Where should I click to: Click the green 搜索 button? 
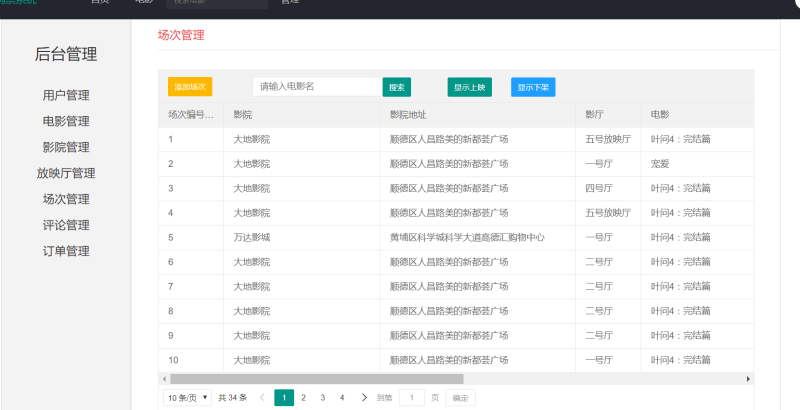(396, 87)
